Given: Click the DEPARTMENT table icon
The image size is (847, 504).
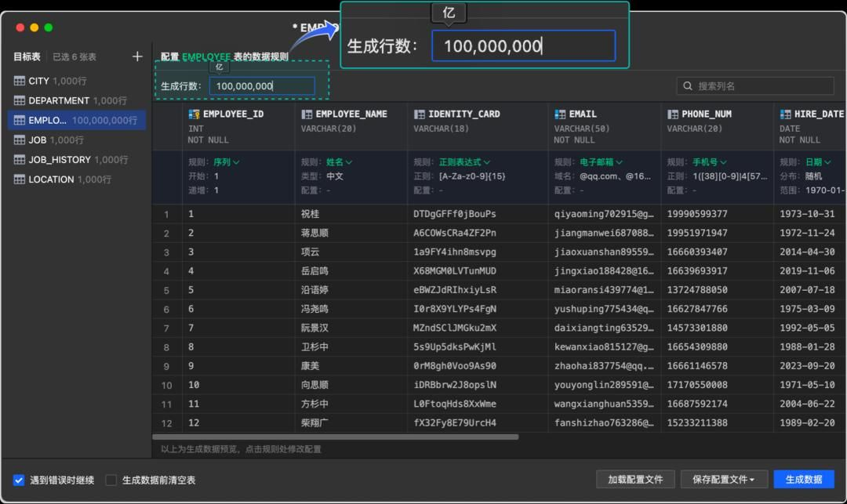Looking at the screenshot, I should pyautogui.click(x=20, y=100).
